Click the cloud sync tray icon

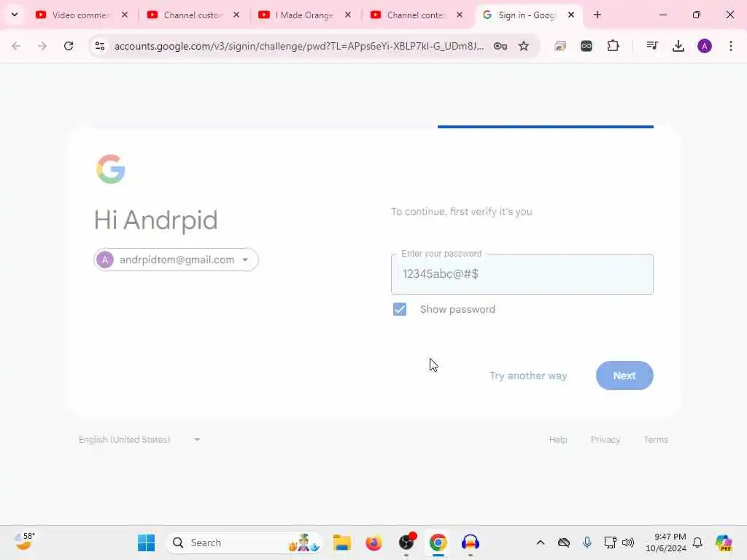564,542
